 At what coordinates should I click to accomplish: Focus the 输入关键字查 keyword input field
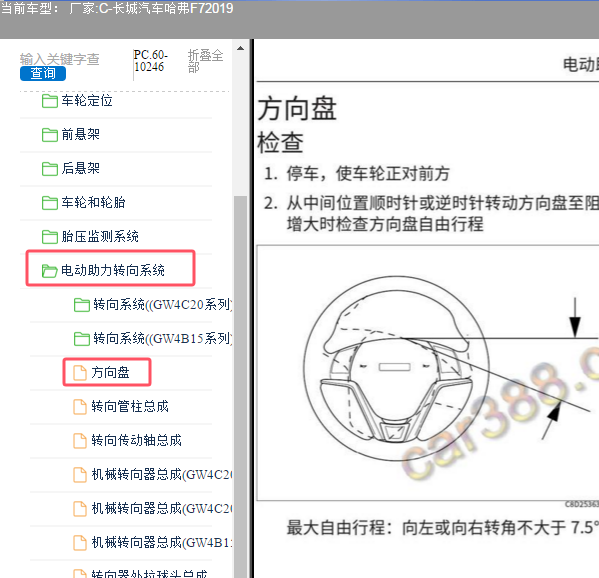pos(60,59)
